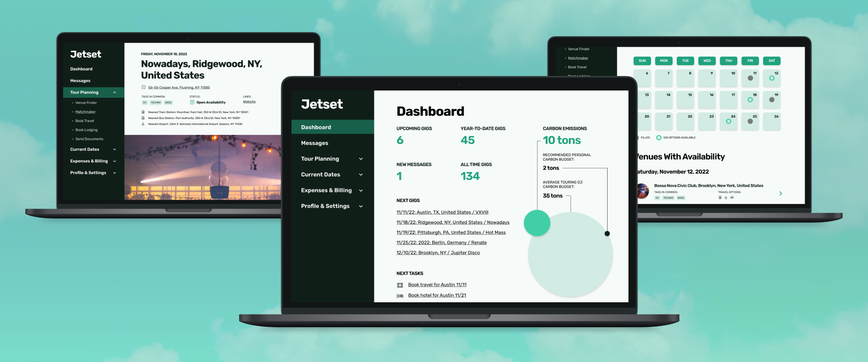The width and height of the screenshot is (868, 362).
Task: Click the Website link for Nowadays venue
Action: (249, 102)
